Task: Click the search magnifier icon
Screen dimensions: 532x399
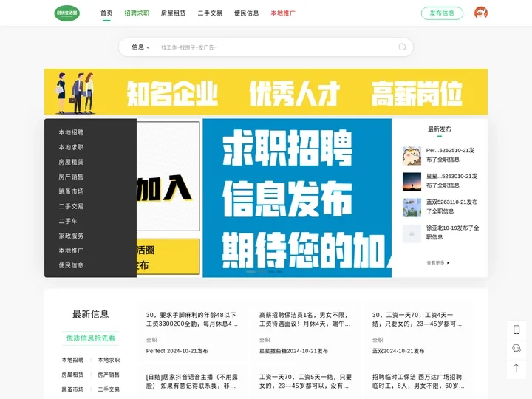Action: tap(402, 47)
